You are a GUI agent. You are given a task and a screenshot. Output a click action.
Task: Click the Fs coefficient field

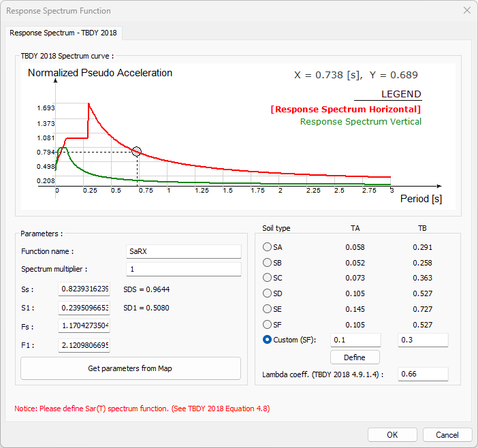pos(84,326)
